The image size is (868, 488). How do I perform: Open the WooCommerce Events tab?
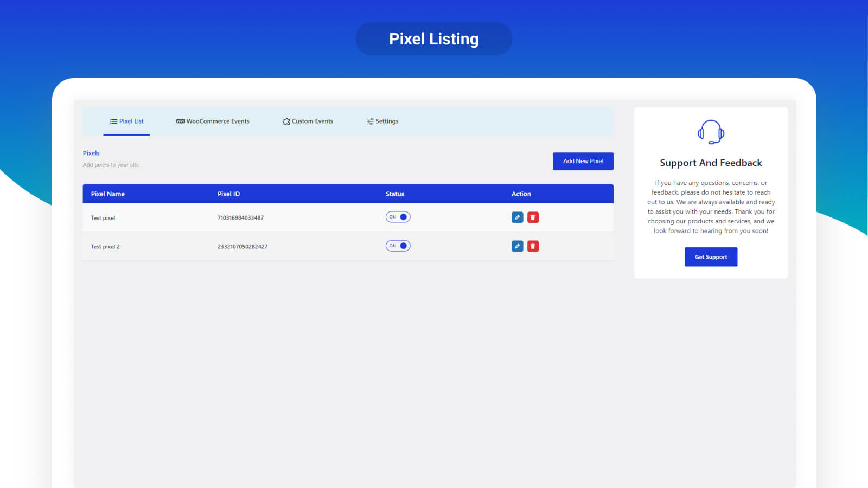coord(213,121)
